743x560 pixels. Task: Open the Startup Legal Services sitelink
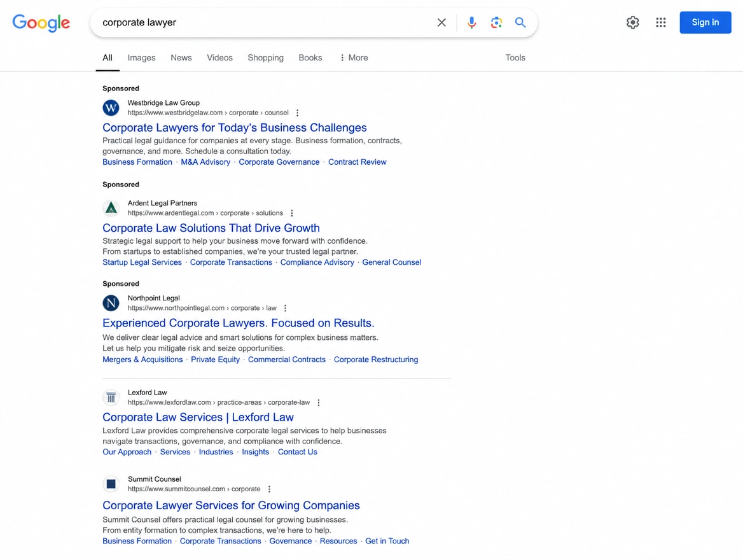(x=142, y=262)
